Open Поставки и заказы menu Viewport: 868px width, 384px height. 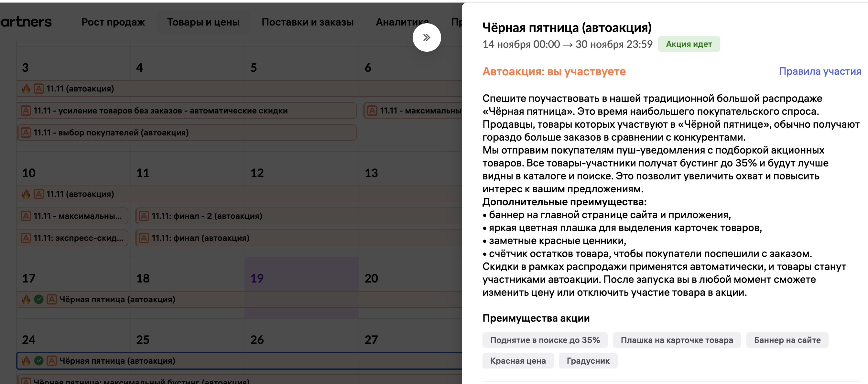[x=307, y=22]
